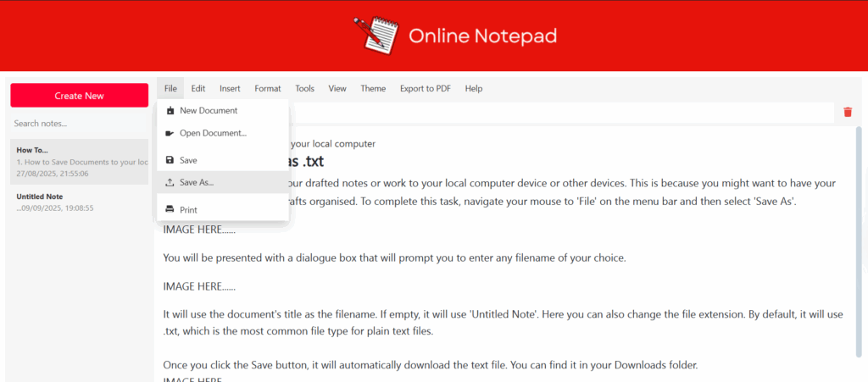This screenshot has width=868, height=382.
Task: Expand the Tools menu
Action: point(304,88)
